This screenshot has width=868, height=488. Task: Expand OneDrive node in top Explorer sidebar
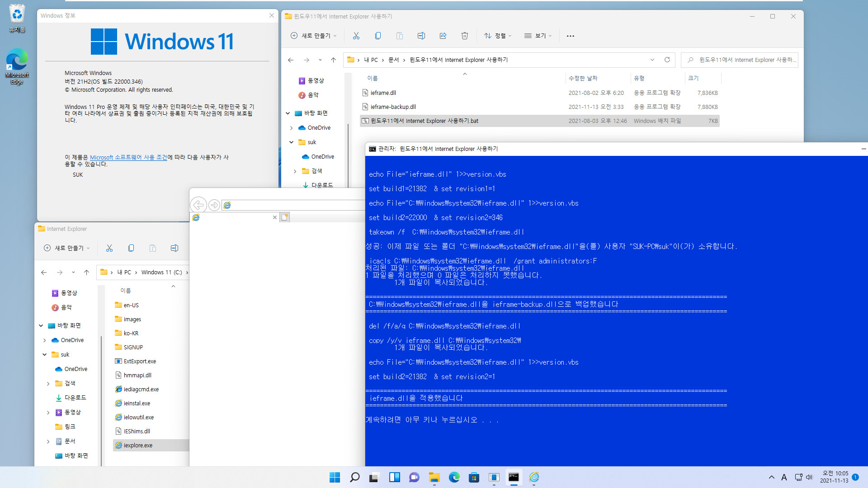[x=291, y=128]
